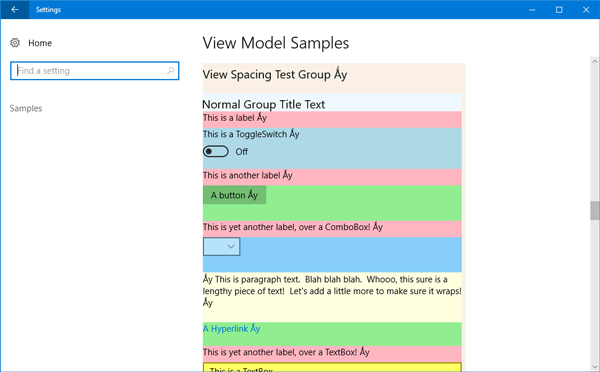Follow the "A Hyperlink" link
Image resolution: width=600 pixels, height=372 pixels.
click(232, 329)
